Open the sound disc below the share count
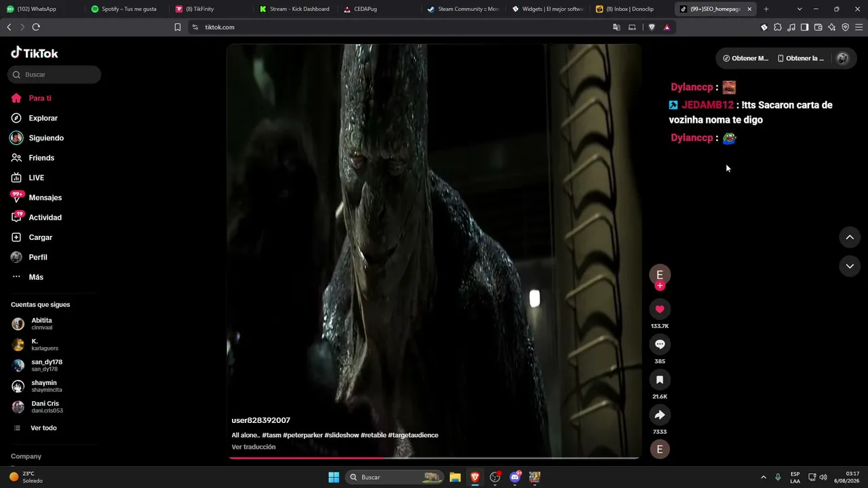Screen dimensions: 868x488 [660, 449]
